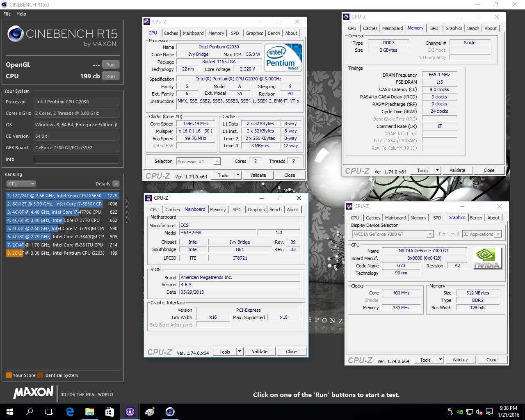Click CPU-Z title icon in Mainboard window
The image size is (525, 420).
(x=148, y=198)
